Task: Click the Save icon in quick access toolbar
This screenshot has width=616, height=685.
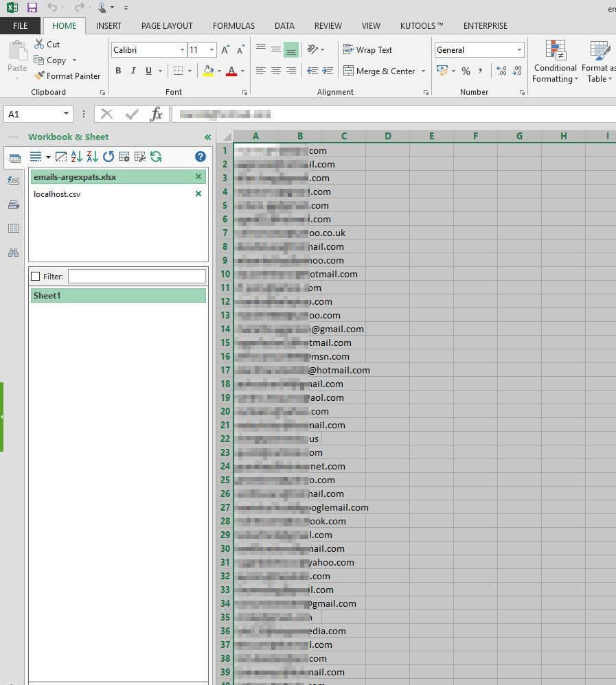Action: 32,8
